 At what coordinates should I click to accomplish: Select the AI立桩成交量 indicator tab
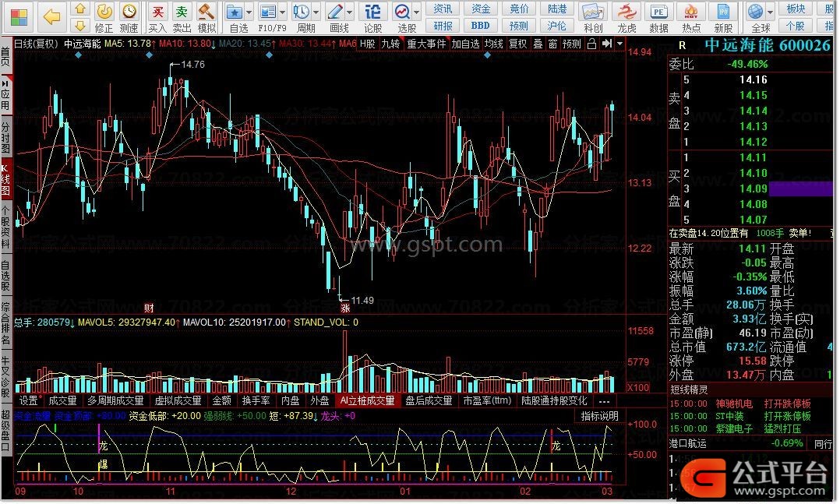[x=368, y=400]
